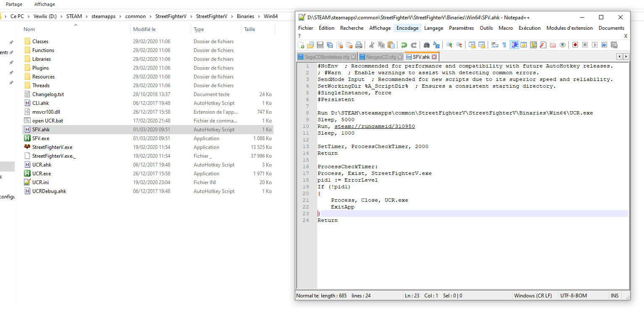This screenshot has height=310, width=644.
Task: Run macro multiple times icon
Action: tap(605, 45)
